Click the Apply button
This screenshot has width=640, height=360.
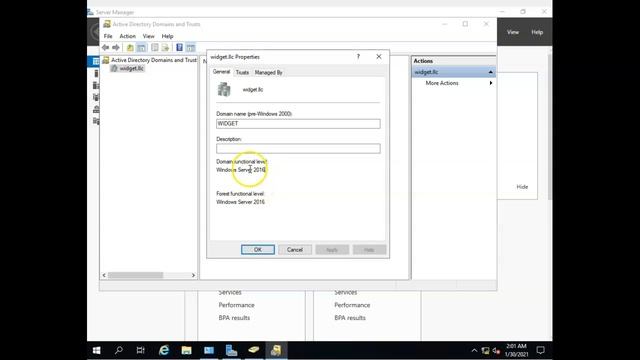[x=332, y=250]
